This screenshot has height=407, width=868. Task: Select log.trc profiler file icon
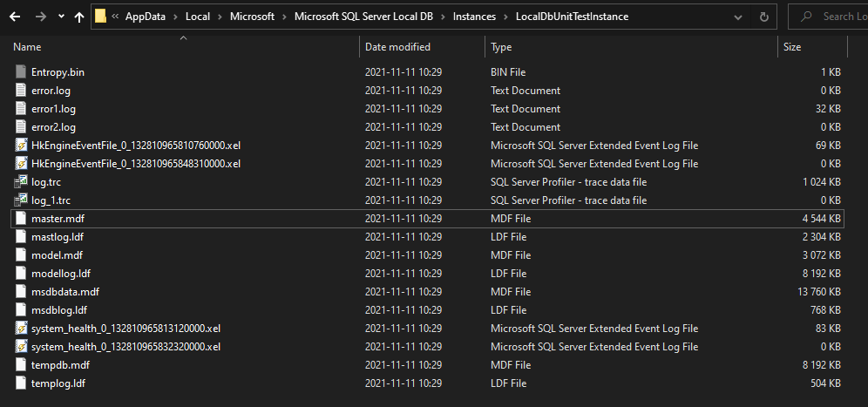tap(21, 181)
